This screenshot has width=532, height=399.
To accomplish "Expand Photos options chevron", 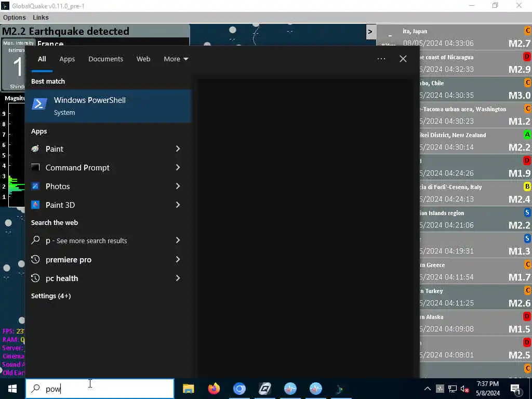I will click(x=178, y=186).
